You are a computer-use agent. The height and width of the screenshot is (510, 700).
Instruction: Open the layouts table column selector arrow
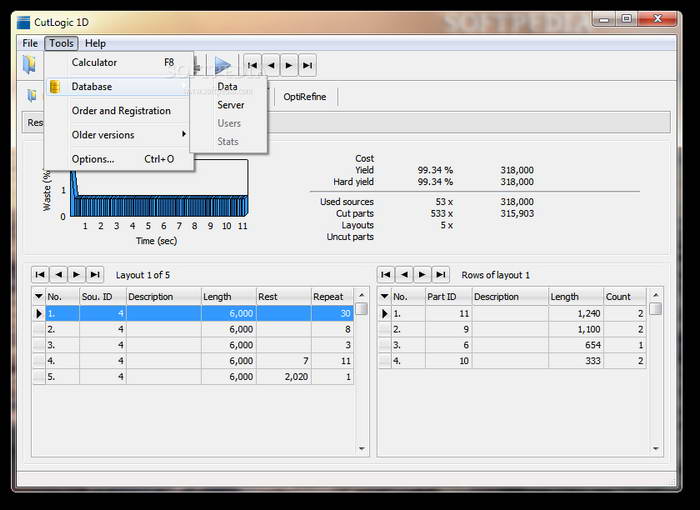(x=39, y=296)
